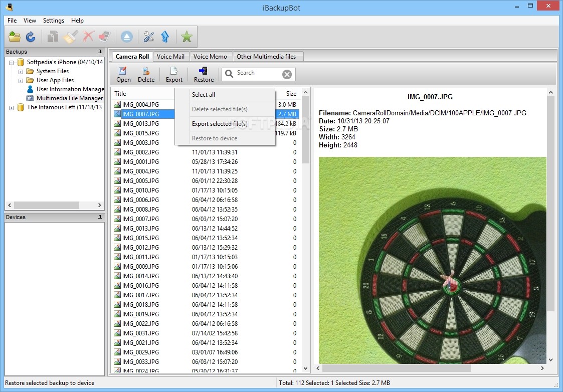Collapse Softpedia's iPhone backup node
This screenshot has width=563, height=392.
tap(11, 63)
